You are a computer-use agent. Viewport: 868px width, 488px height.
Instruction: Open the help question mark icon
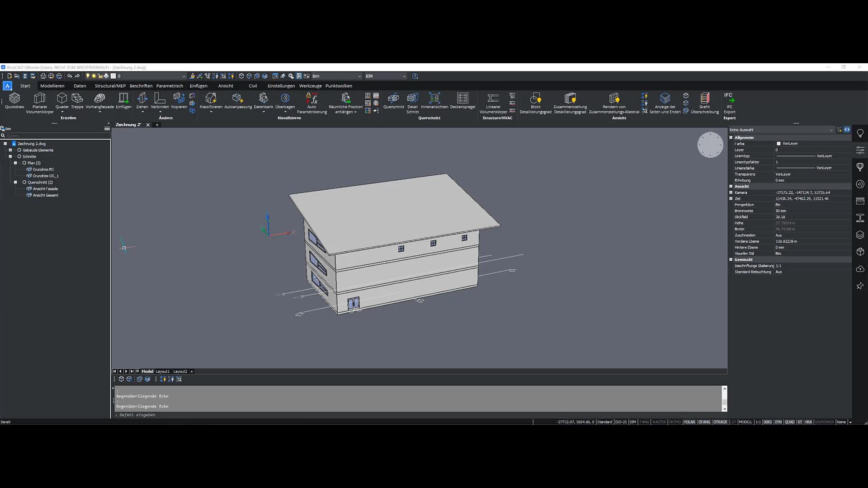(415, 76)
